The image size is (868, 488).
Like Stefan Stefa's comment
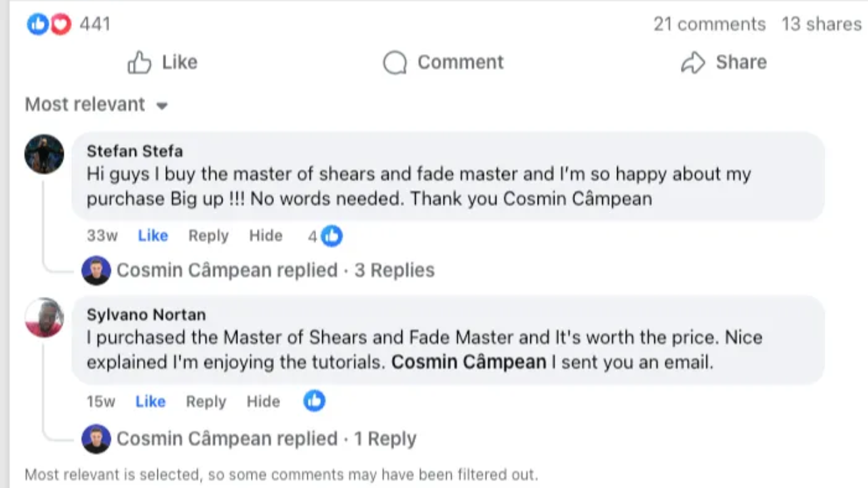[x=153, y=236]
